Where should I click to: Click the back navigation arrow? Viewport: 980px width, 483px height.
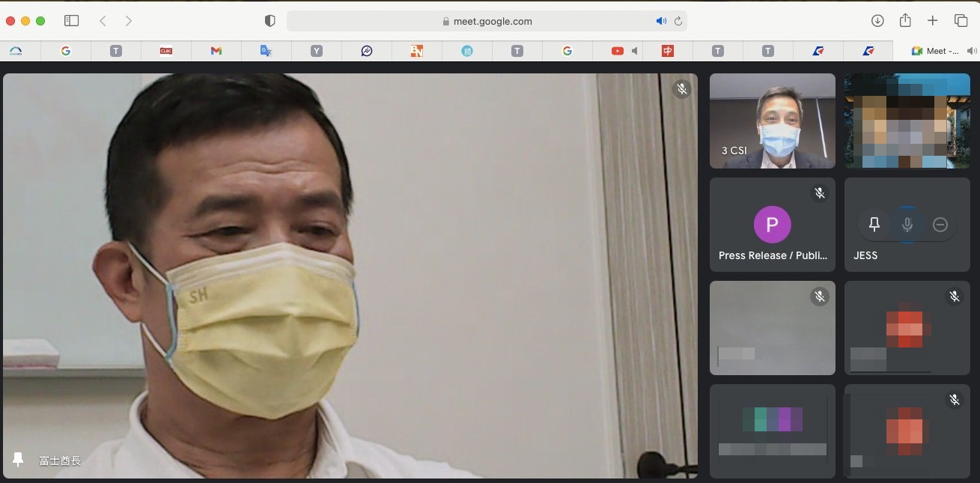click(103, 20)
